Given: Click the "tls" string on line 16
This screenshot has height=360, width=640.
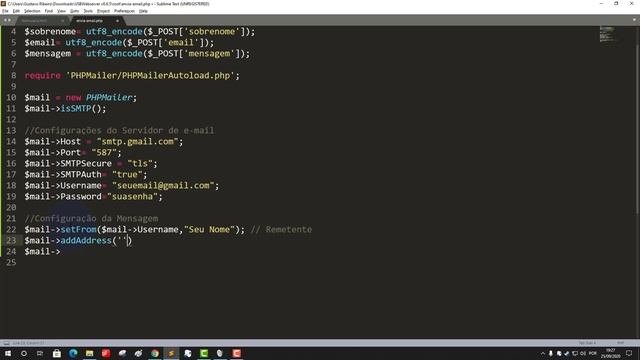Looking at the screenshot, I should [x=140, y=164].
